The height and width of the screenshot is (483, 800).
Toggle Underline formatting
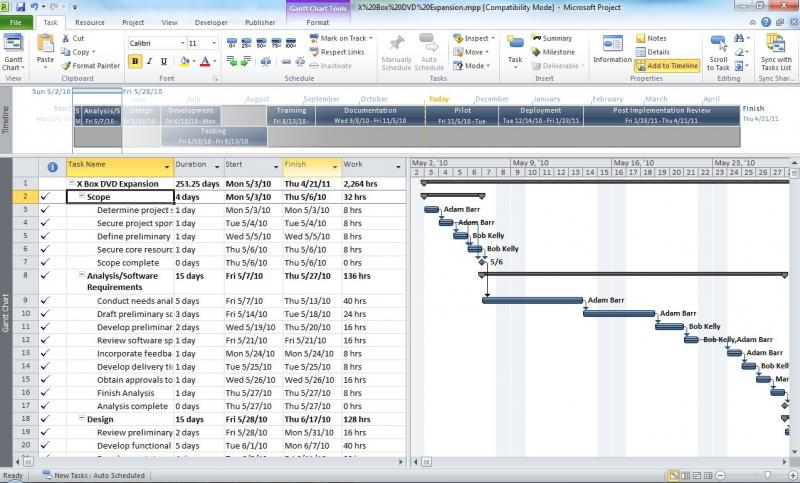164,62
